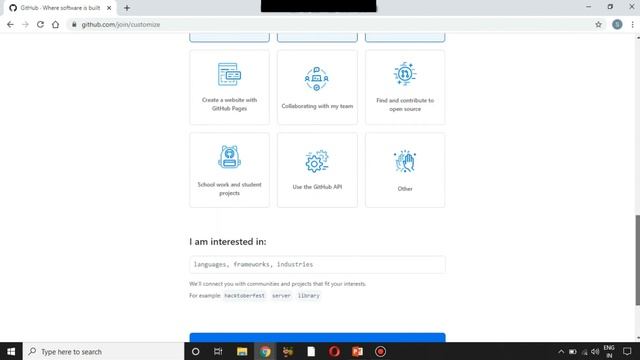Viewport: 640px width, 360px height.
Task: Close the GitHub browser tab
Action: tap(109, 8)
